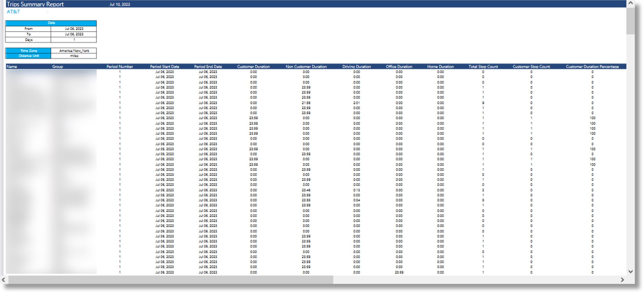Click the 21:58 non customer duration cell
Screen dimensions: 644x293
click(306, 103)
